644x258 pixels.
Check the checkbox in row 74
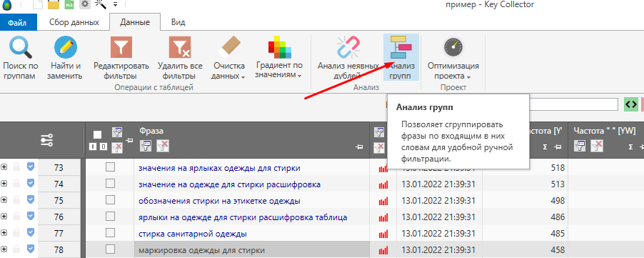tap(110, 183)
